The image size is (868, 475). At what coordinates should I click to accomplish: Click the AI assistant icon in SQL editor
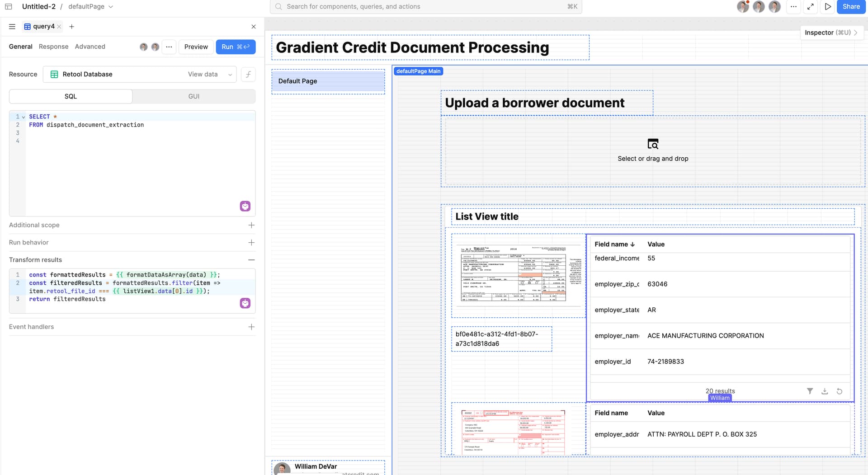(x=245, y=206)
